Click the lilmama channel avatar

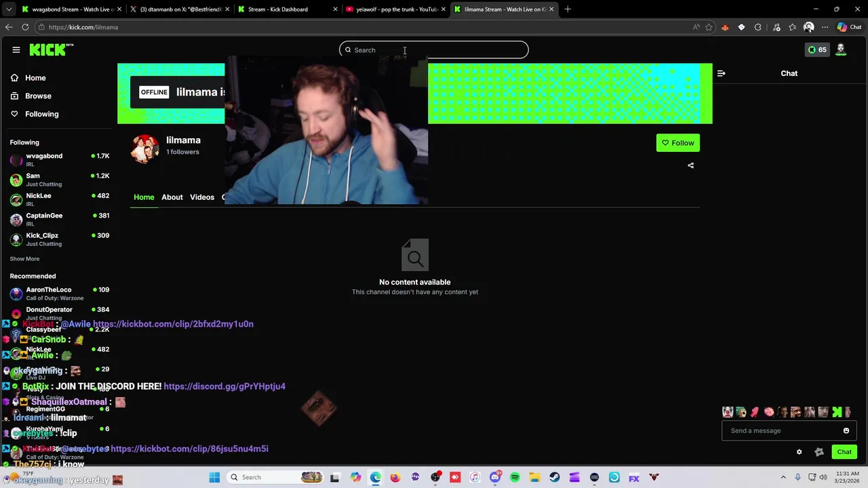click(144, 148)
